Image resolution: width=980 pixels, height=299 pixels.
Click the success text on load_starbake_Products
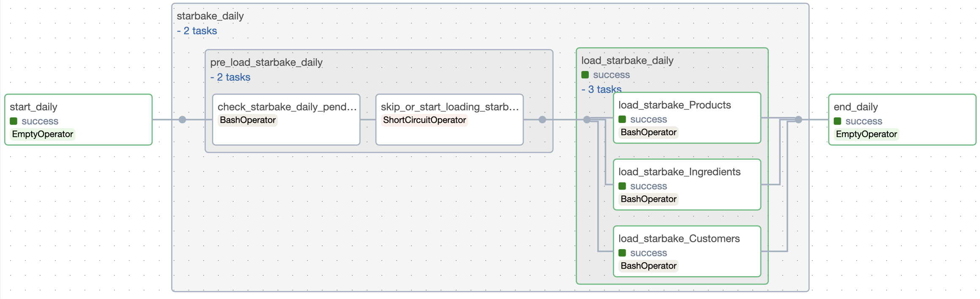tap(648, 120)
